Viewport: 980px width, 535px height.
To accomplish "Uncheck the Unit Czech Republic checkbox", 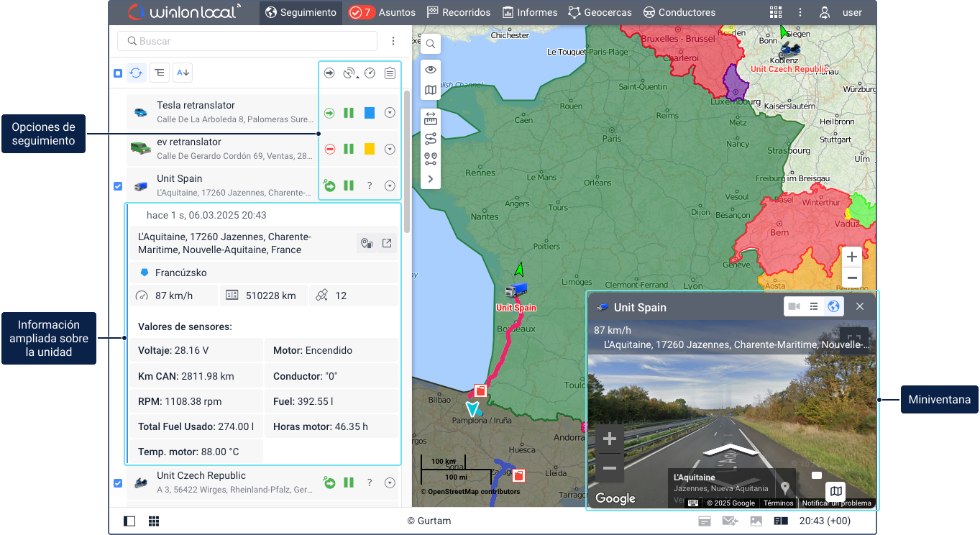I will (x=118, y=483).
